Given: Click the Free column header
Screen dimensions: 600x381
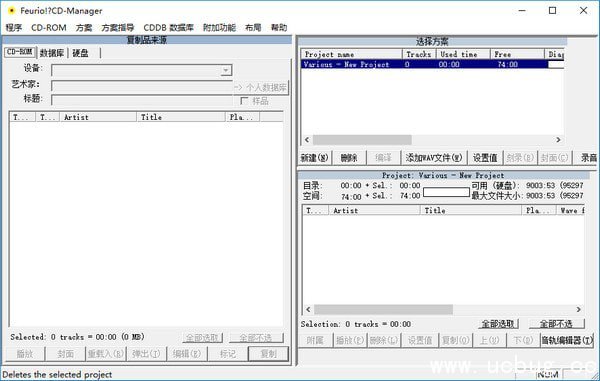Looking at the screenshot, I should (517, 54).
